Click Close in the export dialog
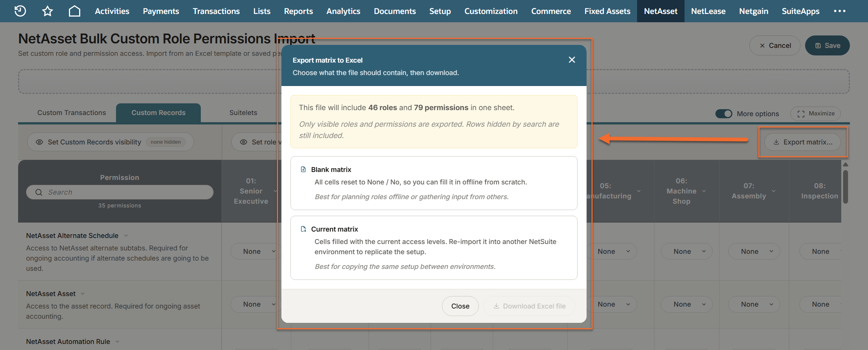Screen dimensions: 868x350 tap(460, 306)
